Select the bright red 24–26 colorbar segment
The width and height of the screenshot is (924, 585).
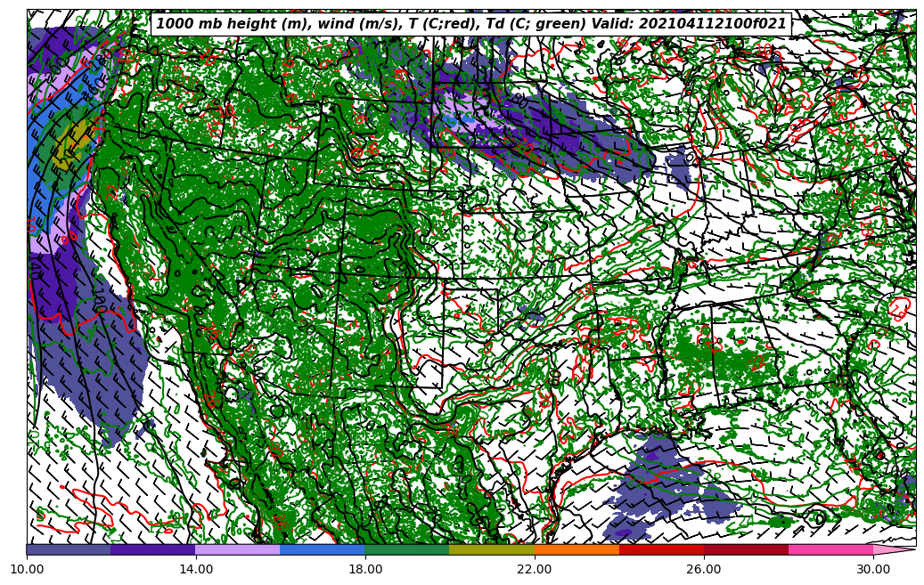point(661,549)
